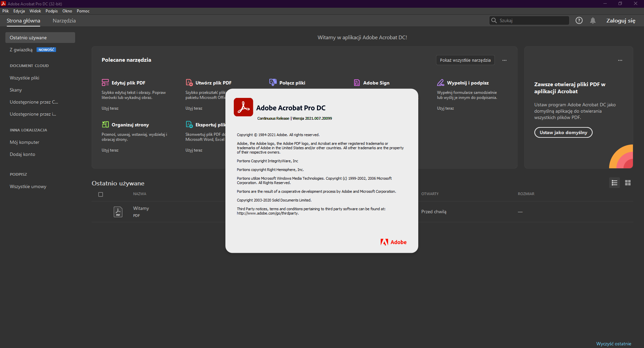This screenshot has width=644, height=348.
Task: Open the Podpis menu
Action: (x=52, y=11)
